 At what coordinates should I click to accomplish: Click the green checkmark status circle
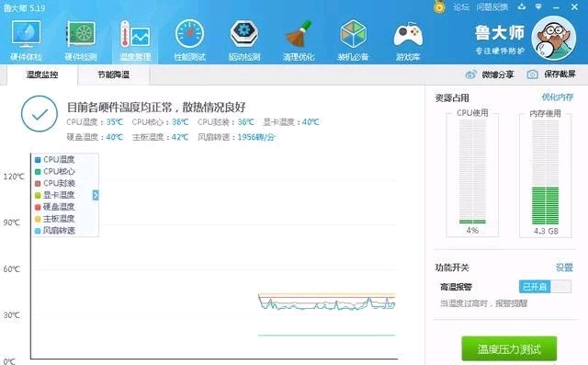pyautogui.click(x=40, y=114)
